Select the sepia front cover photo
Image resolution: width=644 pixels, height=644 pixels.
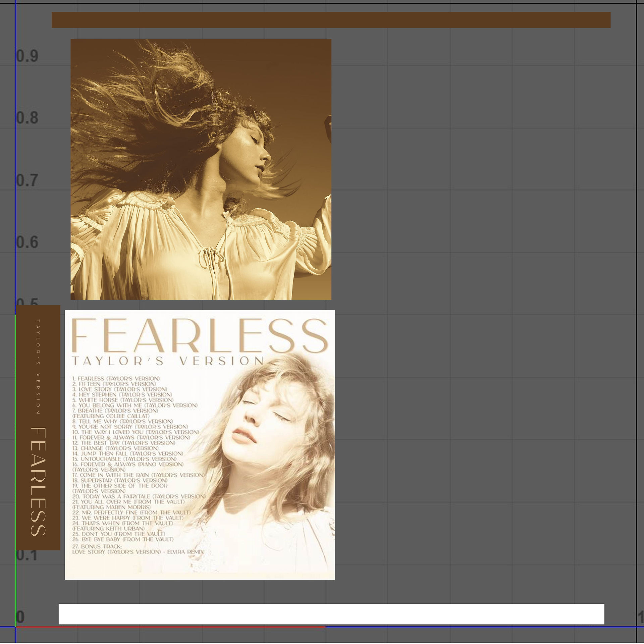[x=201, y=169]
